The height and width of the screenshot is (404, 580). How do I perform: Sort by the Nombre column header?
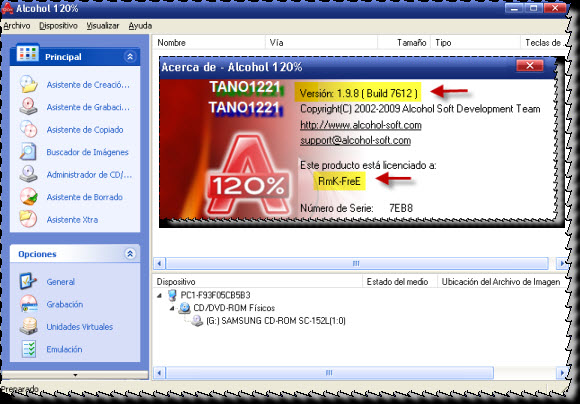[x=209, y=43]
